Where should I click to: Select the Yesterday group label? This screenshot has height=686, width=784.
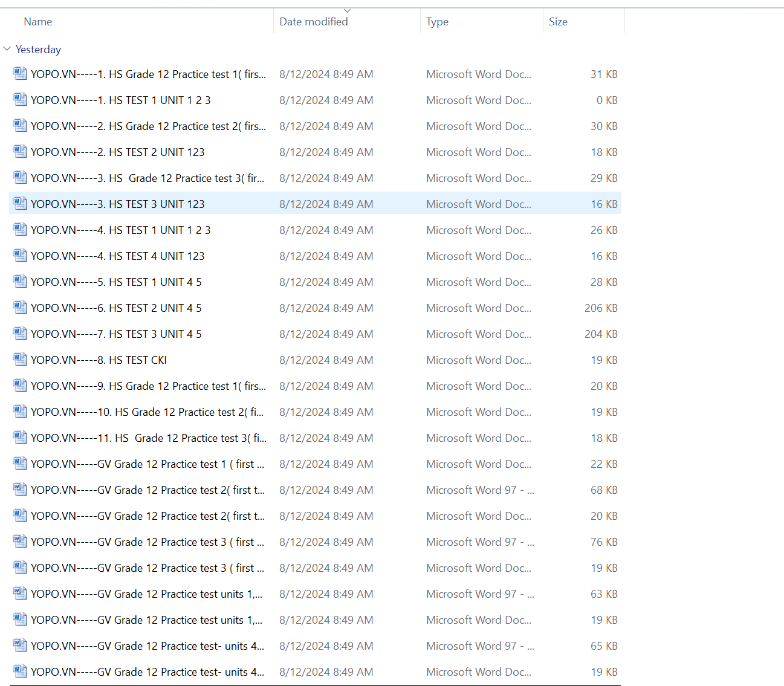pos(38,50)
